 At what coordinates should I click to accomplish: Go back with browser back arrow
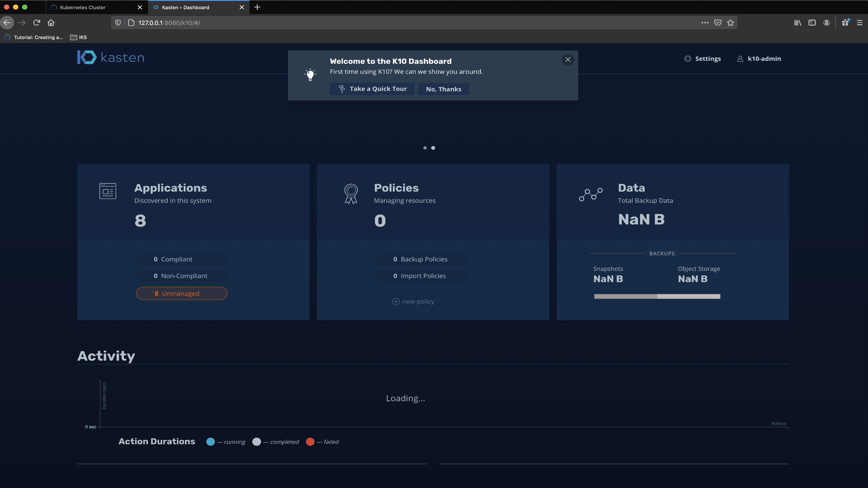click(x=7, y=23)
